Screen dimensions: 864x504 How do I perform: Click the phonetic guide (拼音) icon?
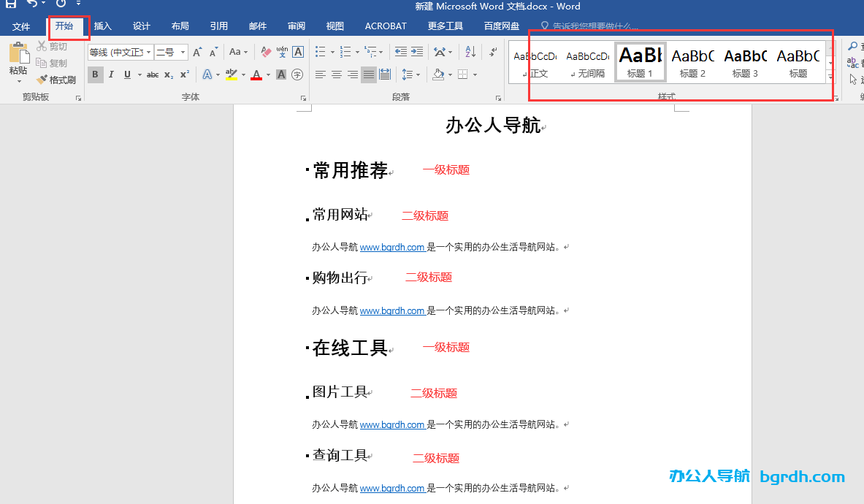coord(281,52)
